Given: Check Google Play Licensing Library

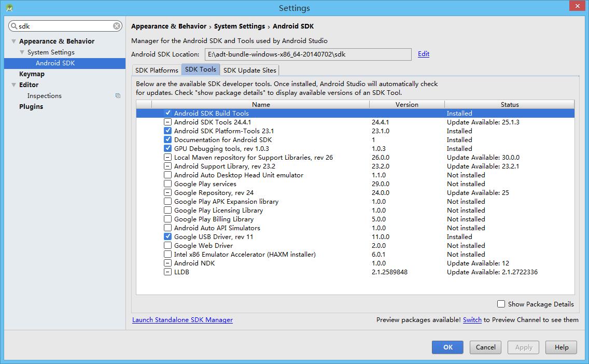Looking at the screenshot, I should (167, 211).
